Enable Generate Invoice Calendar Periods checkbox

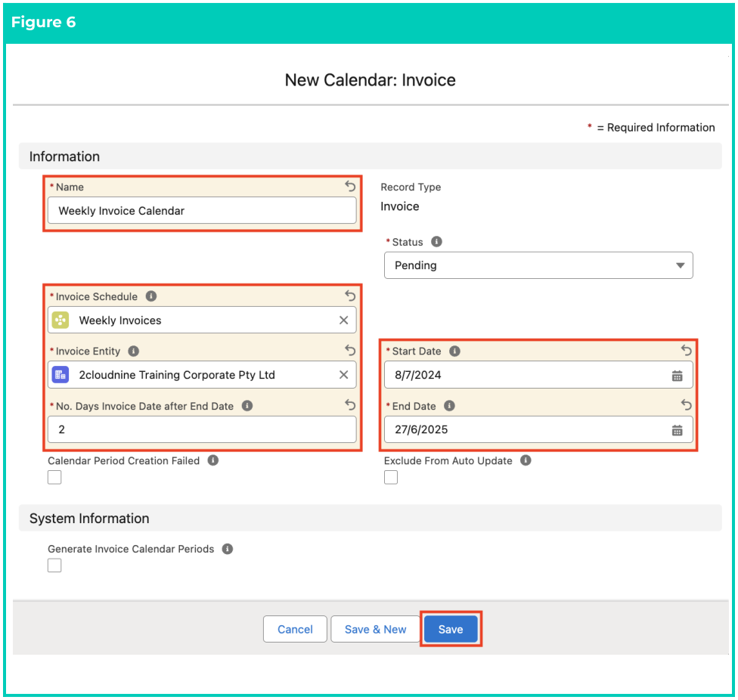pyautogui.click(x=54, y=565)
